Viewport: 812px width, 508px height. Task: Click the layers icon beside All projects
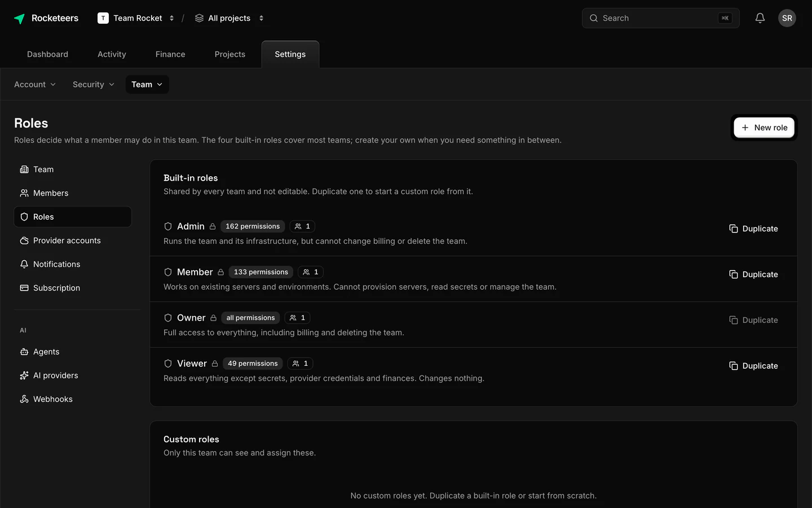pos(199,18)
